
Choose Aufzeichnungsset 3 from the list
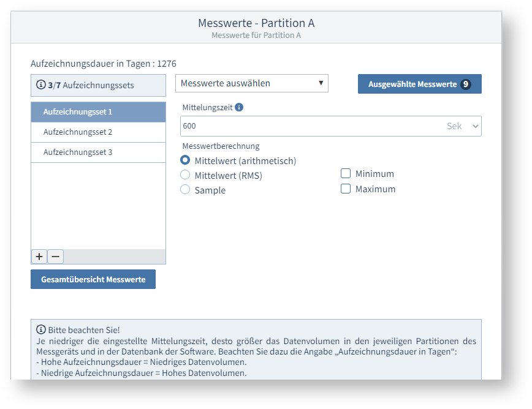coord(98,152)
